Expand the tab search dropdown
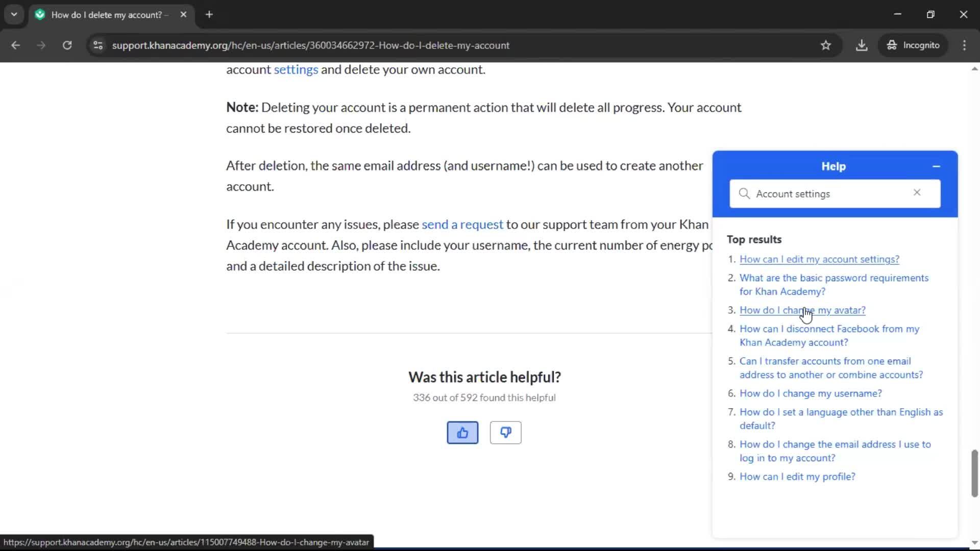This screenshot has width=980, height=551. (x=14, y=15)
